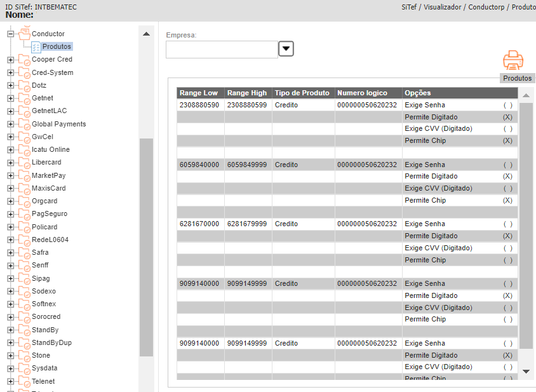Expand the Icatu Online node

[x=11, y=150]
